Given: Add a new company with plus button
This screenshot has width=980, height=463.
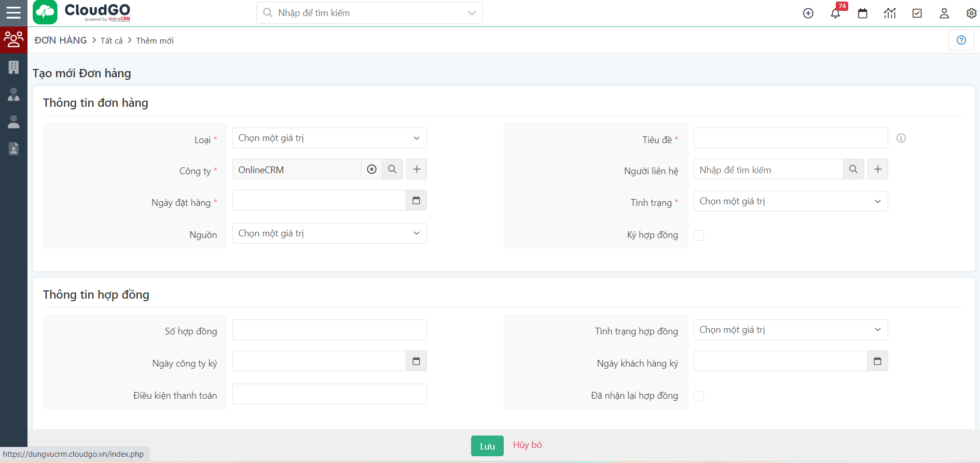Looking at the screenshot, I should pyautogui.click(x=417, y=169).
